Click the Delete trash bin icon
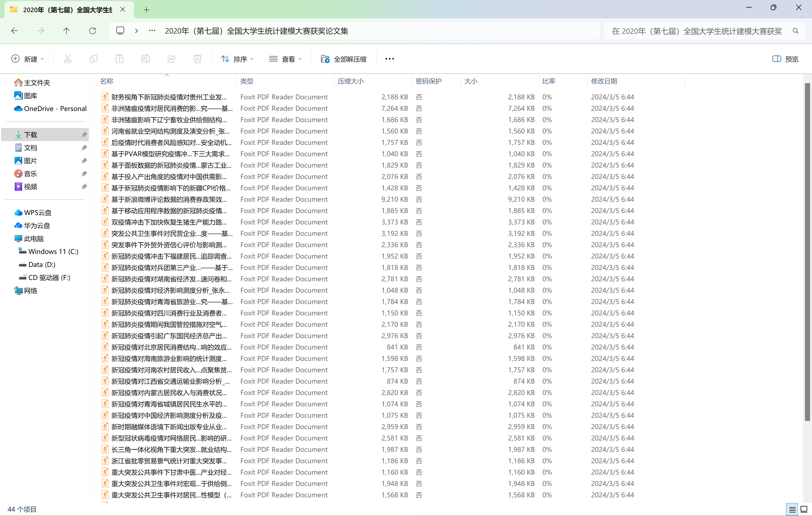 (x=198, y=59)
